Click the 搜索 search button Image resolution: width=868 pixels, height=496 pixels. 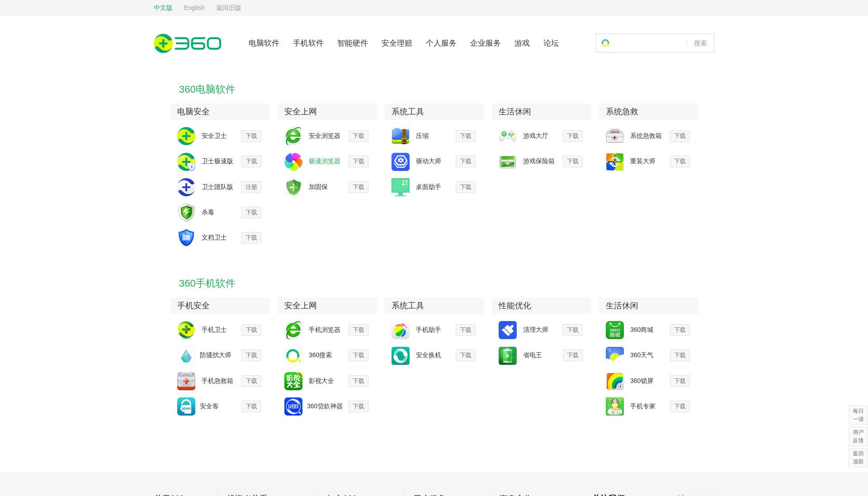pyautogui.click(x=700, y=43)
